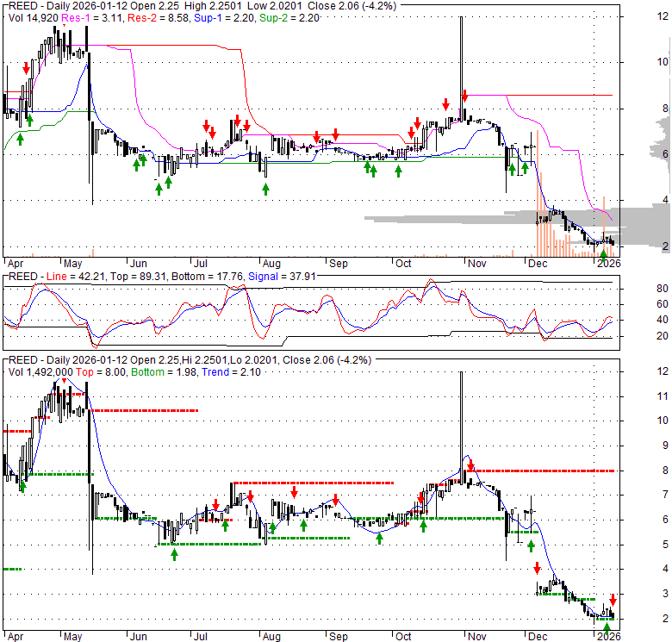The image size is (672, 642).
Task: Click the '80' oscillator scale value
Action: pyautogui.click(x=663, y=289)
